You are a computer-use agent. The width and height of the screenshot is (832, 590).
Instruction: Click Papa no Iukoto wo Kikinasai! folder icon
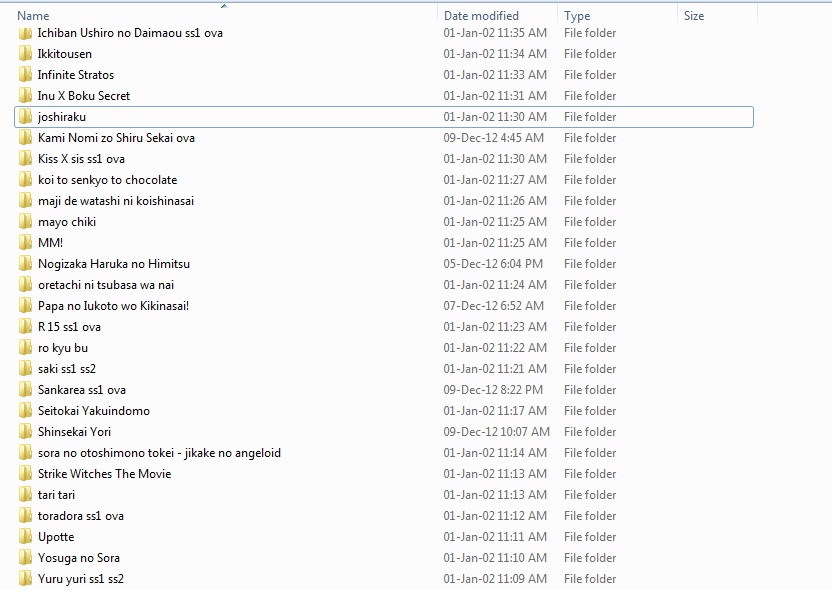pos(25,306)
